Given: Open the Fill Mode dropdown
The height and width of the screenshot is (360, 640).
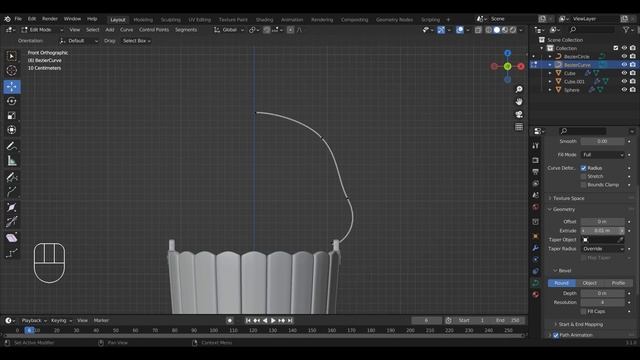Looking at the screenshot, I should coord(602,155).
